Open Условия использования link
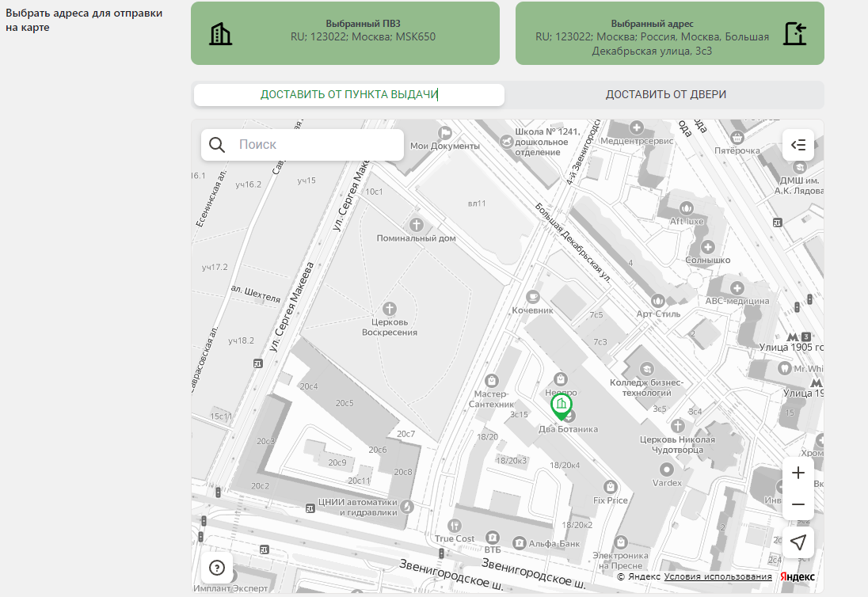The width and height of the screenshot is (868, 597). (718, 576)
